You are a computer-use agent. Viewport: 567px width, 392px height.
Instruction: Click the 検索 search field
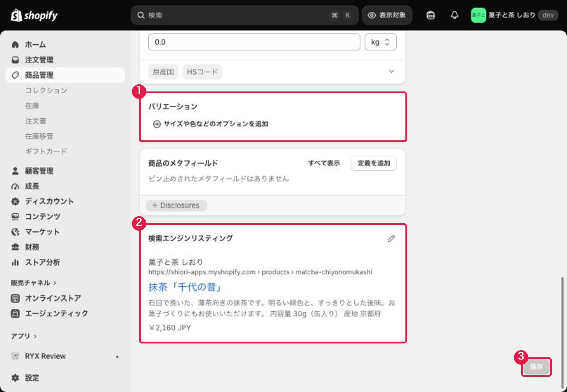coord(245,15)
